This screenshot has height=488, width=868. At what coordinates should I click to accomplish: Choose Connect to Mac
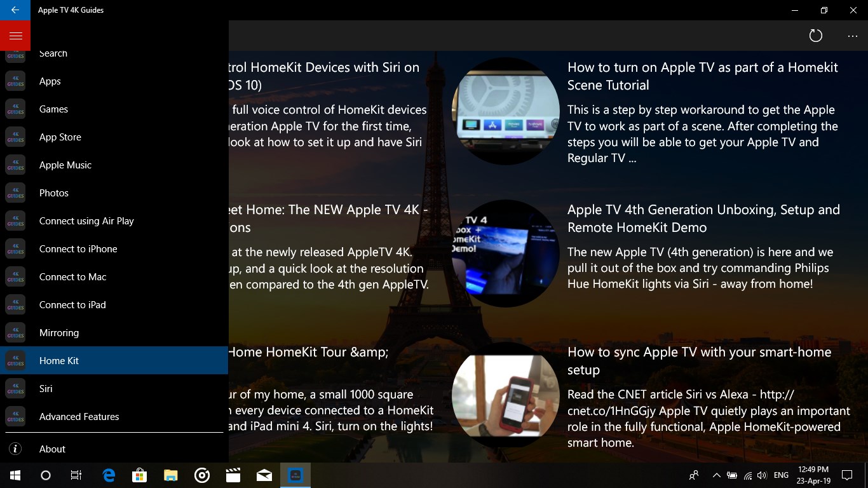114,277
